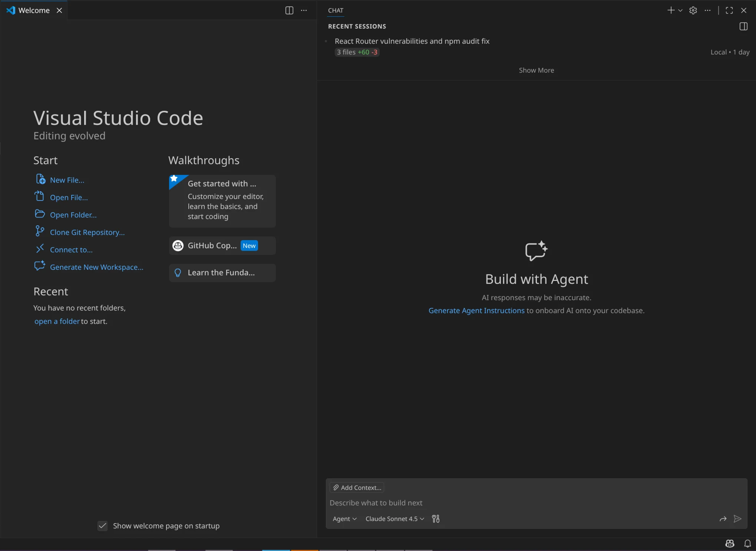Uncheck Show welcome page on startup
Image resolution: width=756 pixels, height=551 pixels.
click(103, 526)
